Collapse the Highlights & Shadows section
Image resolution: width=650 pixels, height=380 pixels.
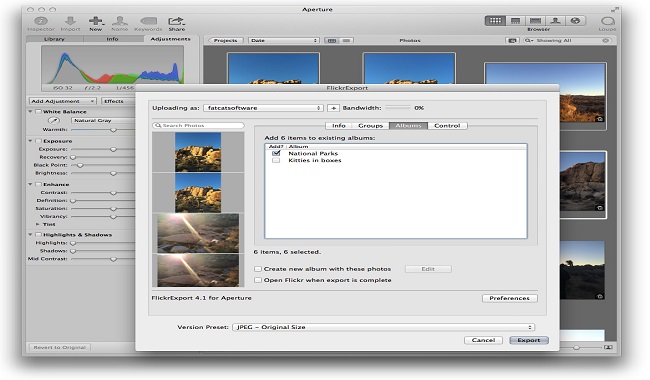click(x=30, y=235)
